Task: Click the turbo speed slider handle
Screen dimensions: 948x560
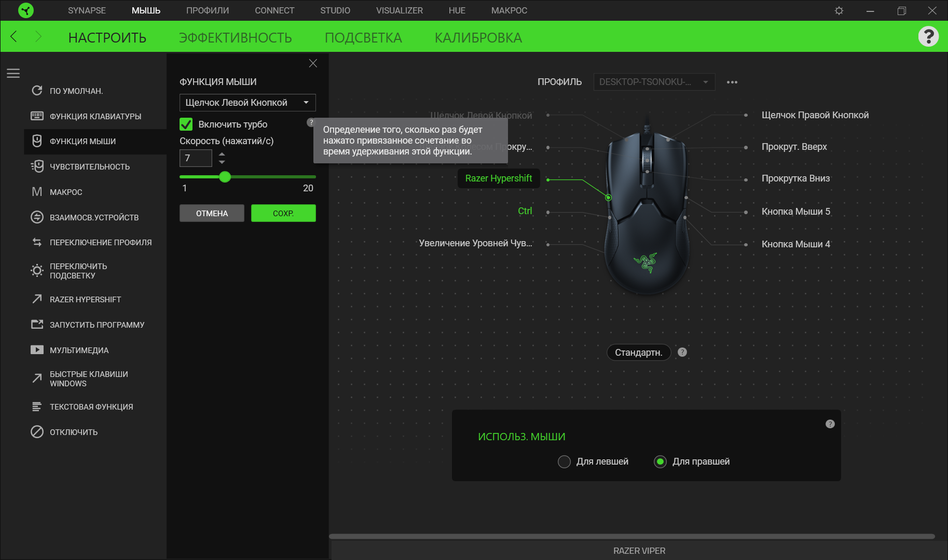Action: pos(225,177)
